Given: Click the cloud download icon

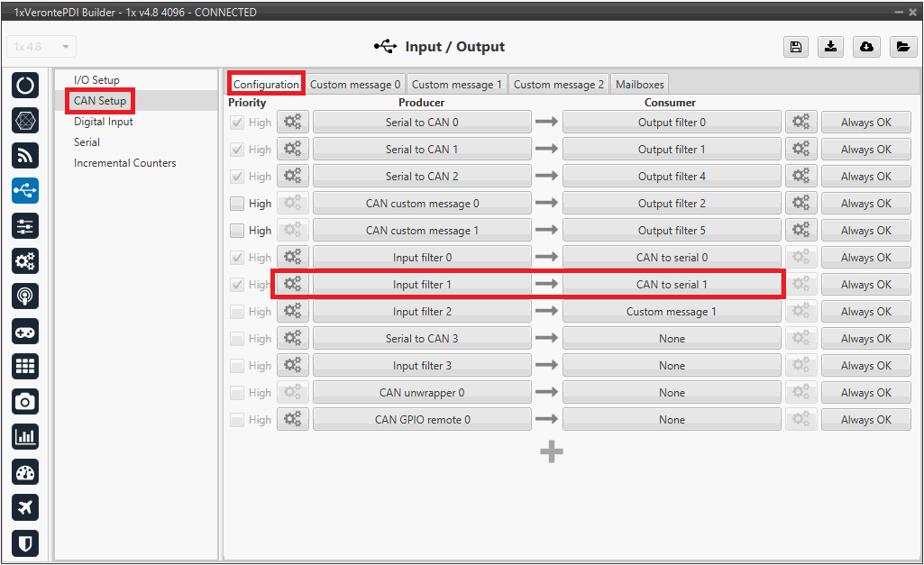Looking at the screenshot, I should pos(867,47).
